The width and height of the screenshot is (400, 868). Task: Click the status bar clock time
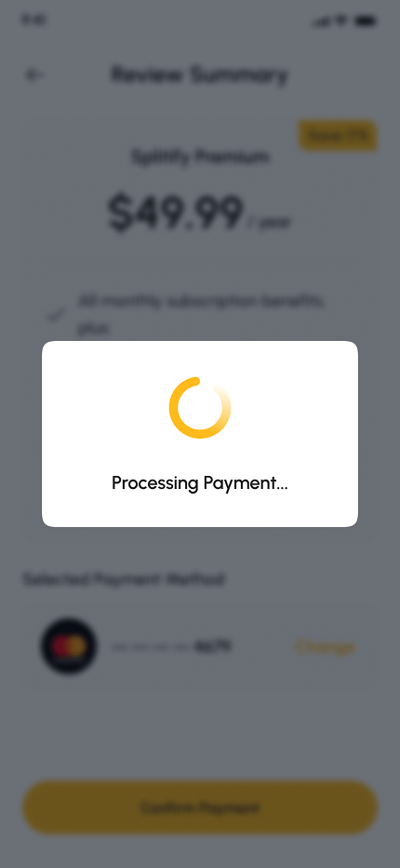click(33, 20)
